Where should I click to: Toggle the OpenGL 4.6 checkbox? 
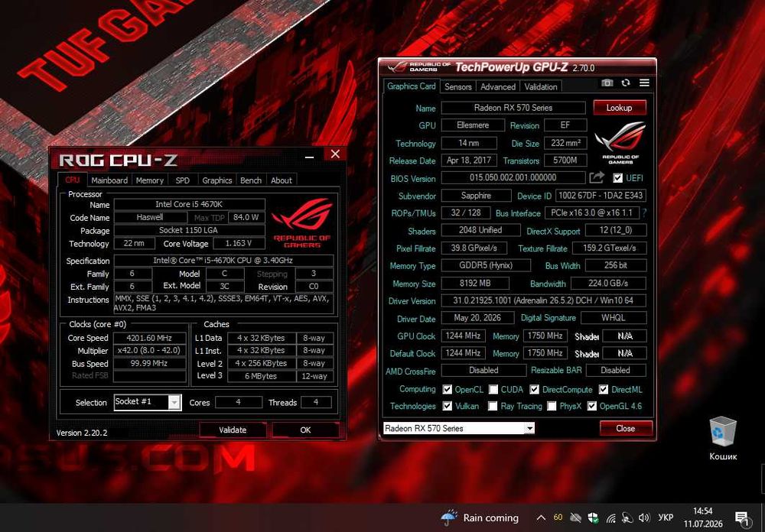(592, 406)
